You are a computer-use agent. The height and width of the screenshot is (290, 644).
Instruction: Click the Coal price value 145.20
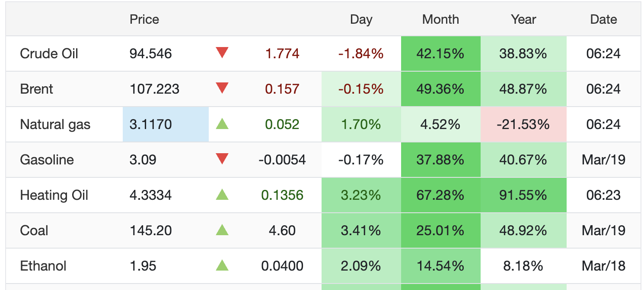151,230
